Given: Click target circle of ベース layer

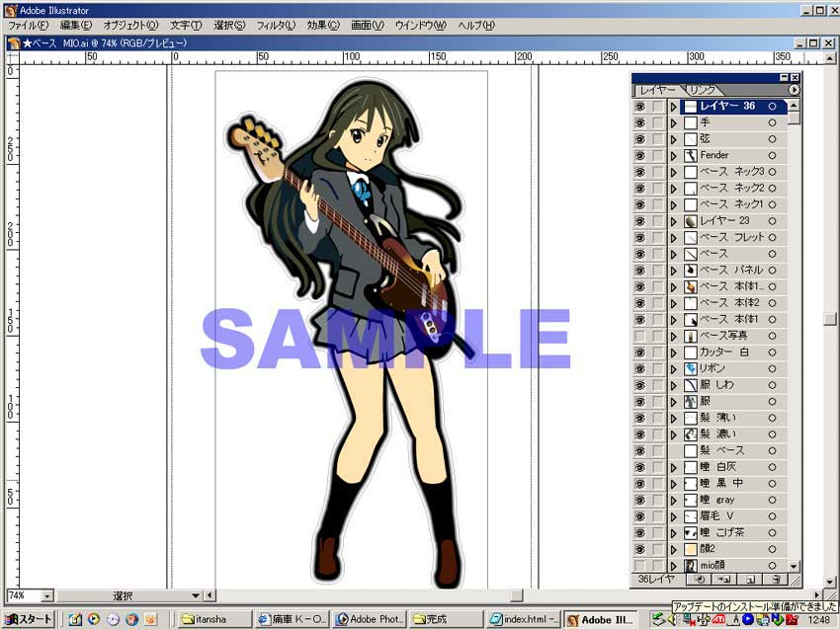Looking at the screenshot, I should click(772, 254).
